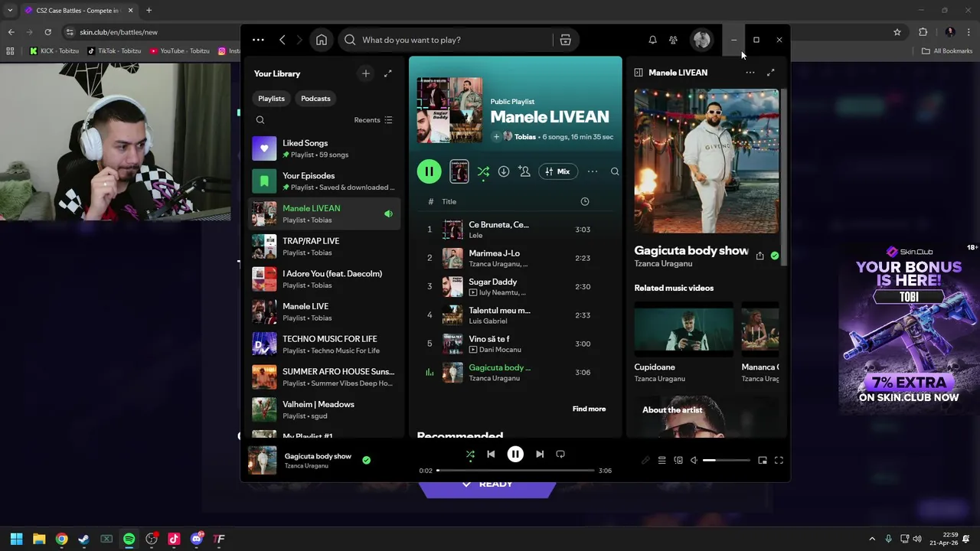Enter full screen player mode
This screenshot has height=551, width=980.
pos(779,461)
